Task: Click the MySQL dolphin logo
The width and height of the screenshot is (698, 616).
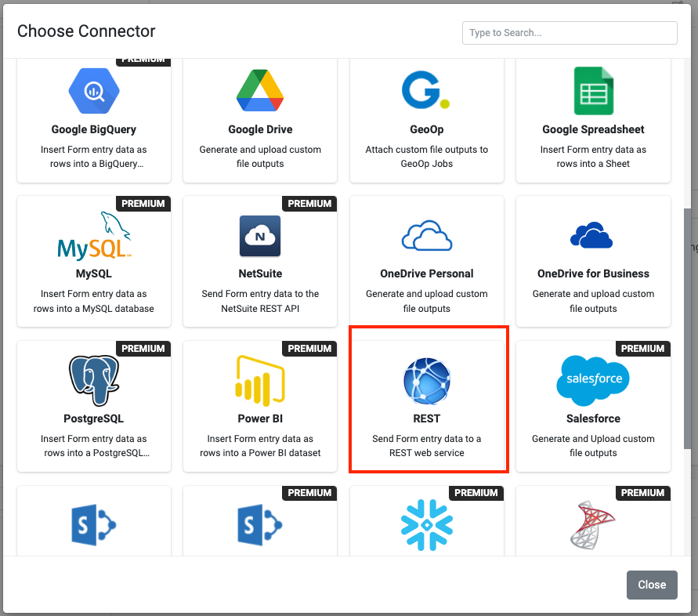Action: point(94,236)
